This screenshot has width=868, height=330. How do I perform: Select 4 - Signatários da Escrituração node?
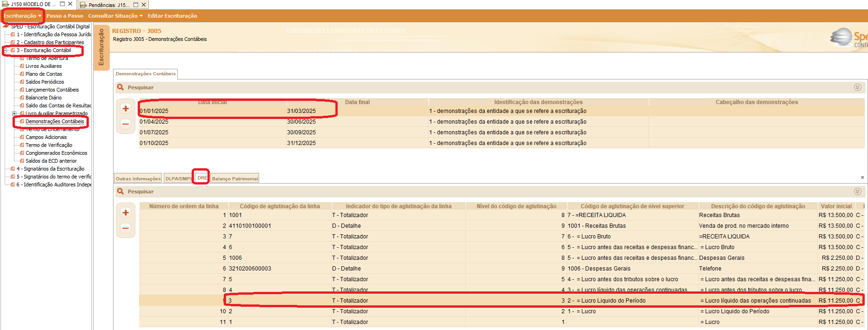[x=50, y=169]
